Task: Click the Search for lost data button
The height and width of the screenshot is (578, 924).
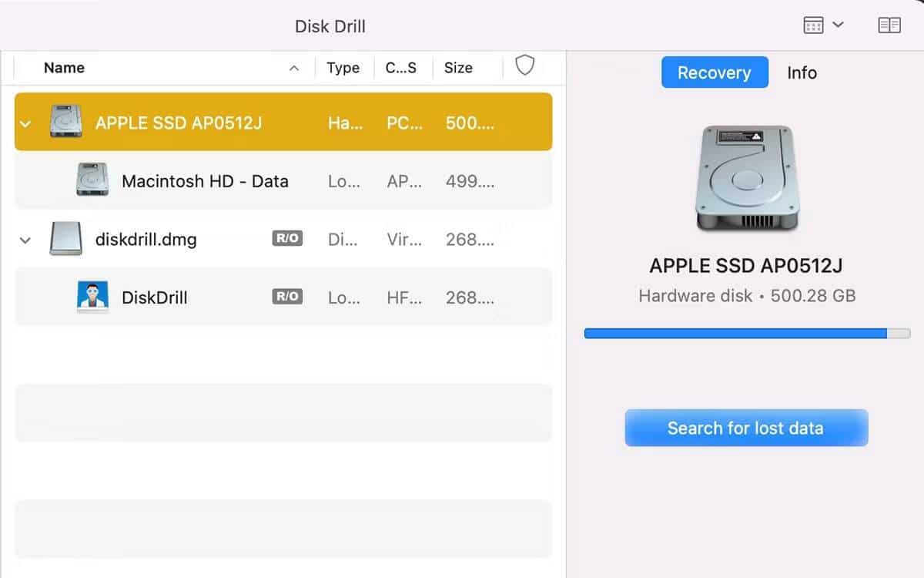Action: [x=745, y=428]
